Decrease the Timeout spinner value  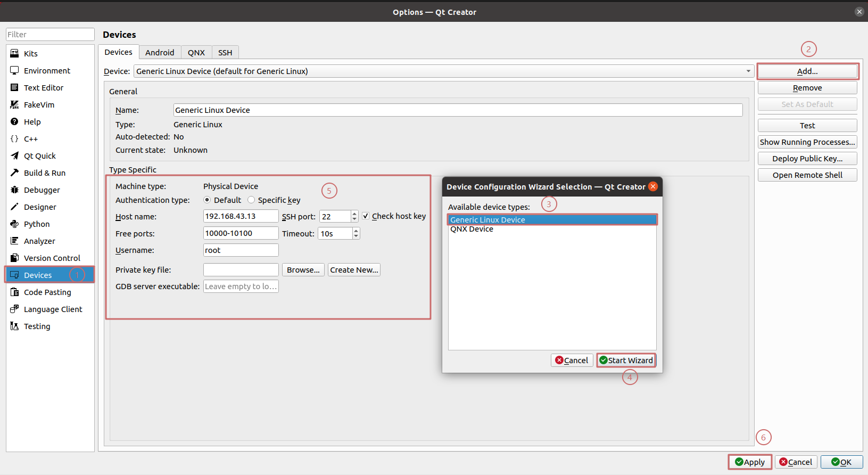click(356, 236)
